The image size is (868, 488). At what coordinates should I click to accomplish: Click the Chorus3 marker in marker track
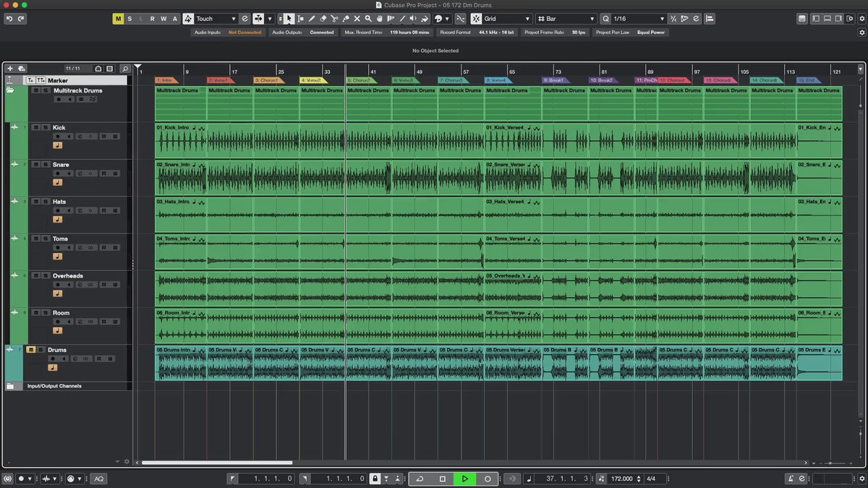pyautogui.click(x=452, y=80)
